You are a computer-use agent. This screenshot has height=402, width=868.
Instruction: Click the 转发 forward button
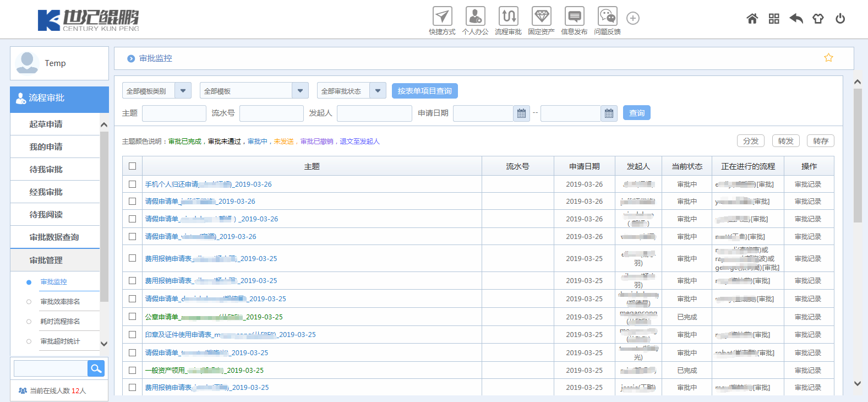point(785,141)
